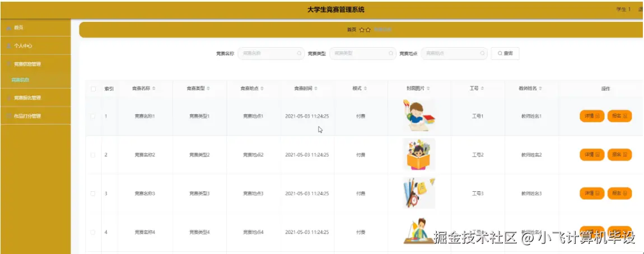Click magnifier icon inside 竞赛名称 field
644x254 pixels.
coord(299,53)
